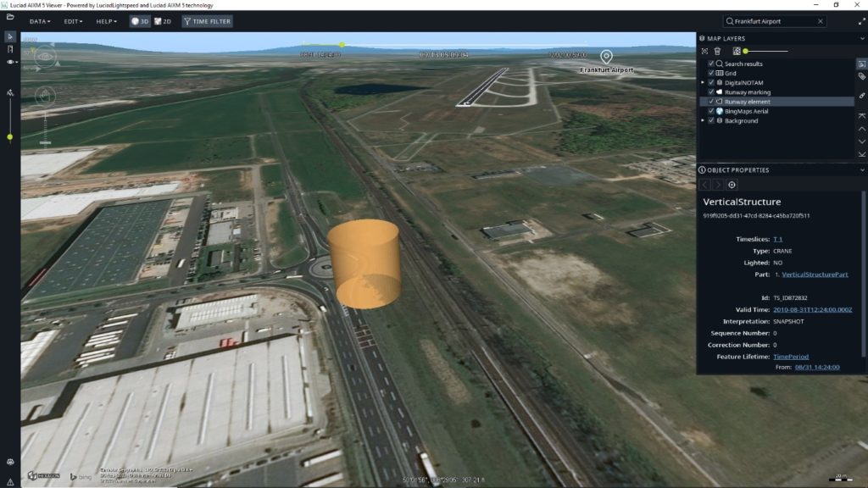Click the trash icon in Map Layers
This screenshot has width=868, height=488.
717,51
